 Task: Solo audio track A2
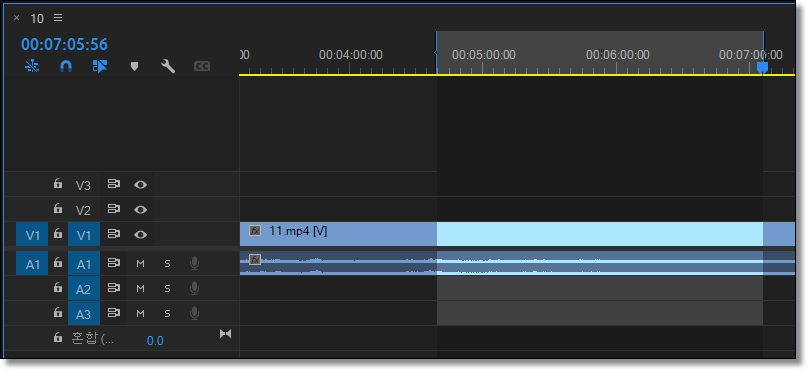click(167, 288)
